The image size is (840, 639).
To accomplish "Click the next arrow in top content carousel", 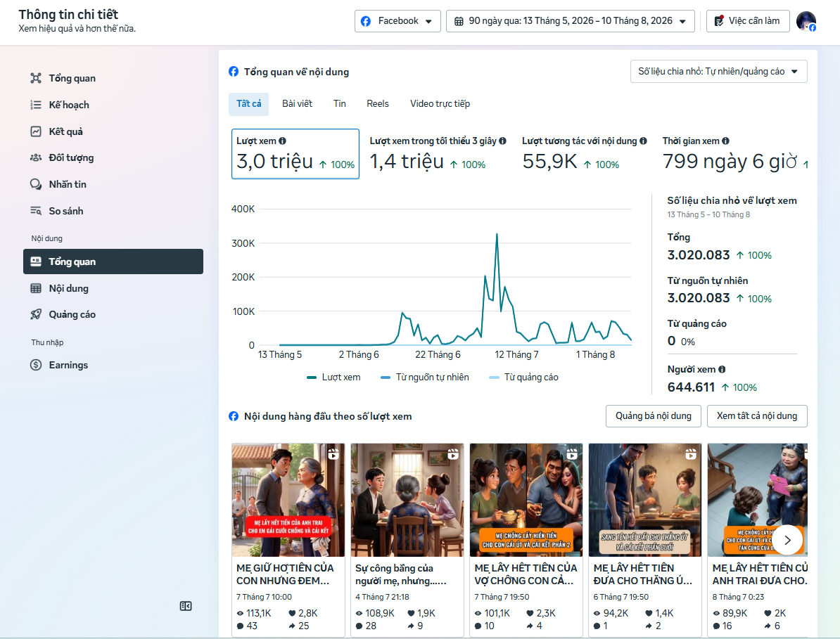I will pyautogui.click(x=787, y=540).
